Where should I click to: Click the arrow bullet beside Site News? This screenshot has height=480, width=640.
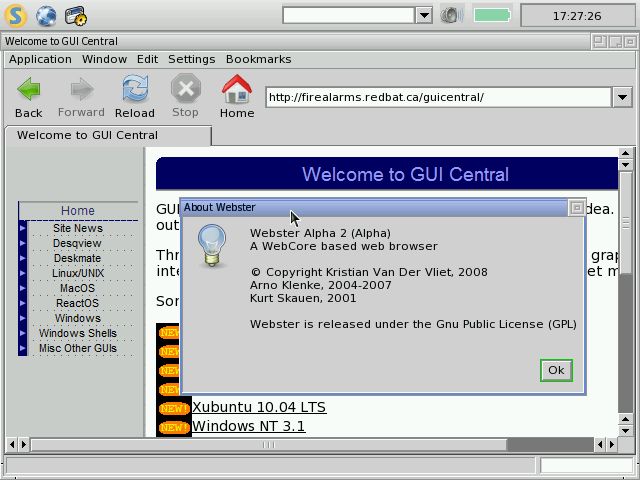coord(22,228)
